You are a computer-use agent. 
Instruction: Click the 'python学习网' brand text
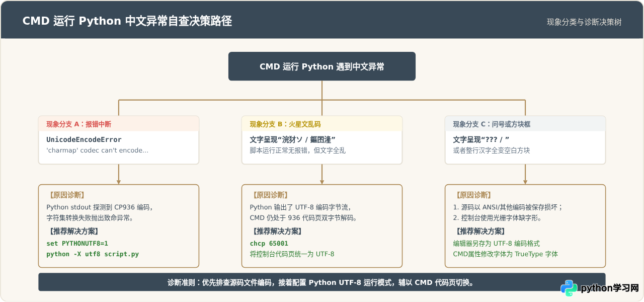(610, 288)
